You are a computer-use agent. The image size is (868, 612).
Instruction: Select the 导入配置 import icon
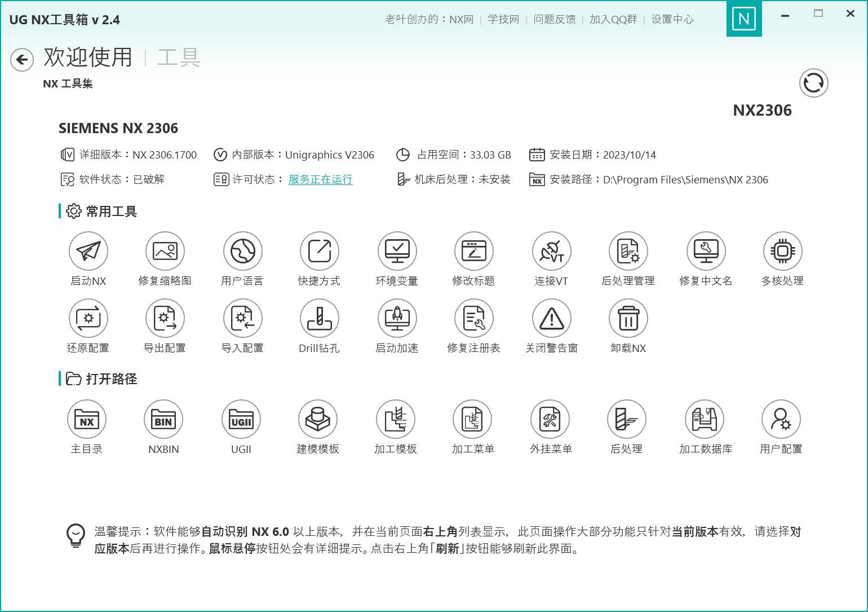point(242,318)
